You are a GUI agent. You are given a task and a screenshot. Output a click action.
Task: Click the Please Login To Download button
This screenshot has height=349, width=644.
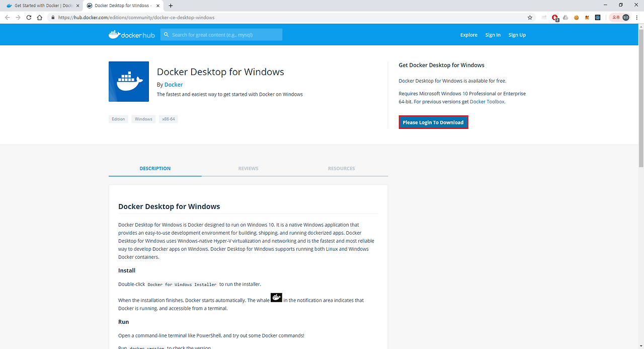coord(433,122)
